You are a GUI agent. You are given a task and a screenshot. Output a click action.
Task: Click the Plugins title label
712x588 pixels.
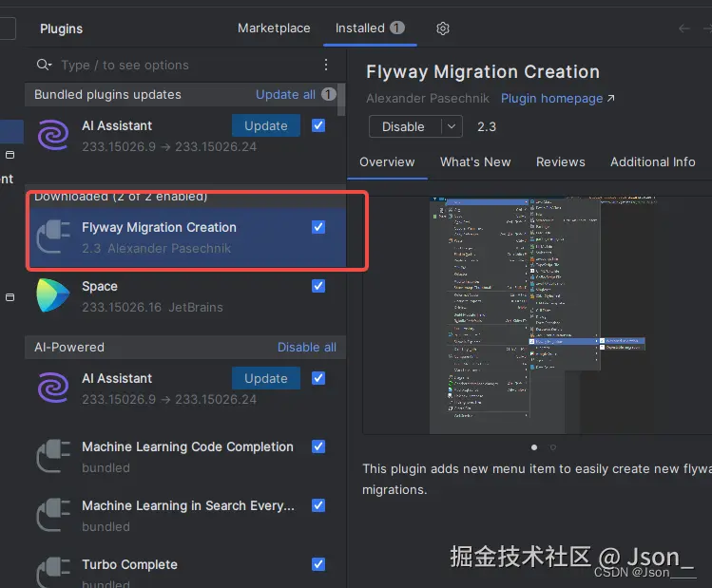(x=61, y=28)
